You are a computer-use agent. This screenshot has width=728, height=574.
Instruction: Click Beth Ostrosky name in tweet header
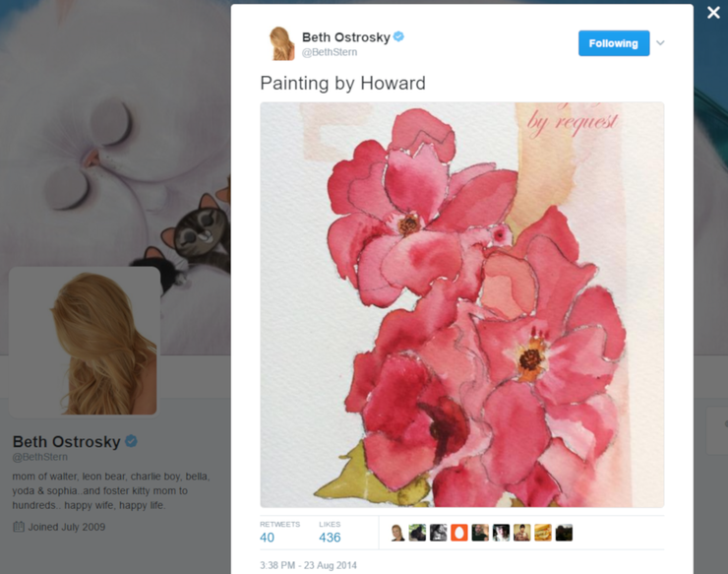(x=346, y=37)
